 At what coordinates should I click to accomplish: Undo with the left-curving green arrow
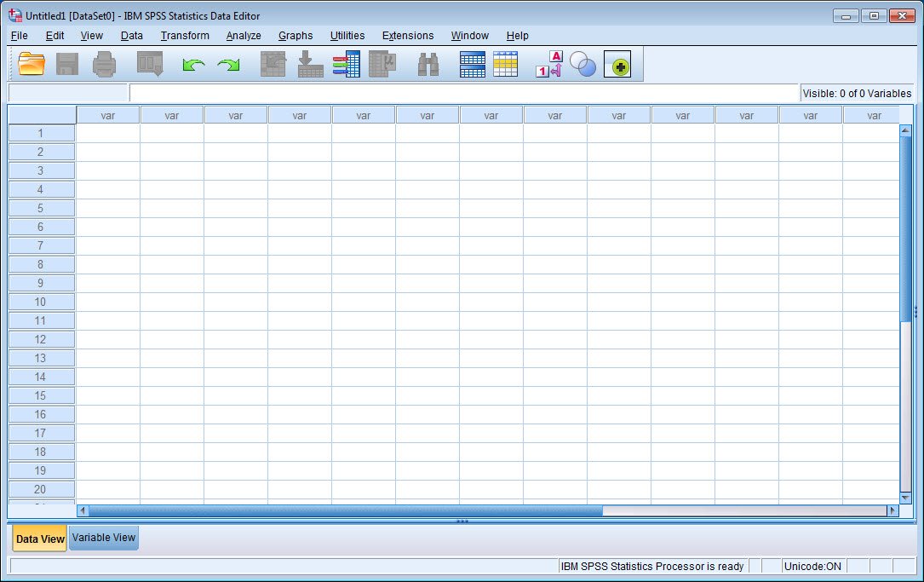click(193, 64)
